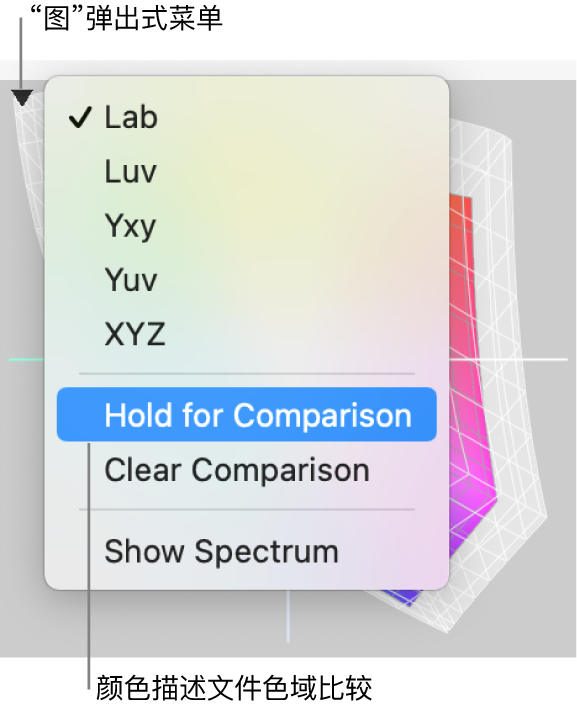
Task: Select the Yuv color space option
Action: pyautogui.click(x=247, y=280)
